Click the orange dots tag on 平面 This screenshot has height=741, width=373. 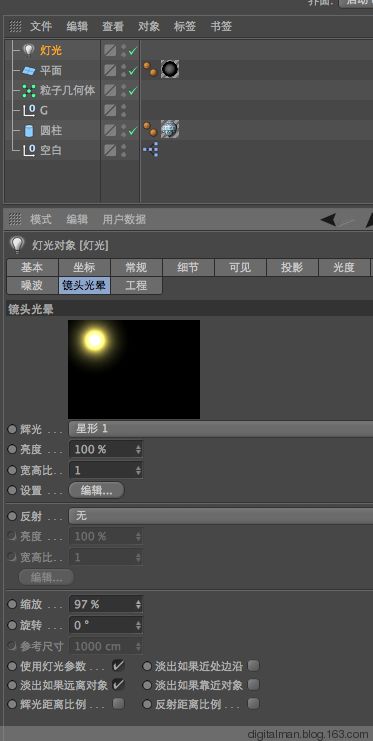coord(150,69)
